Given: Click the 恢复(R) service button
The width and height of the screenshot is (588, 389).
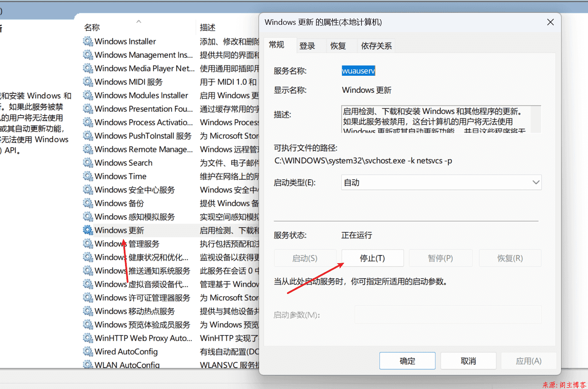Looking at the screenshot, I should coord(510,258).
